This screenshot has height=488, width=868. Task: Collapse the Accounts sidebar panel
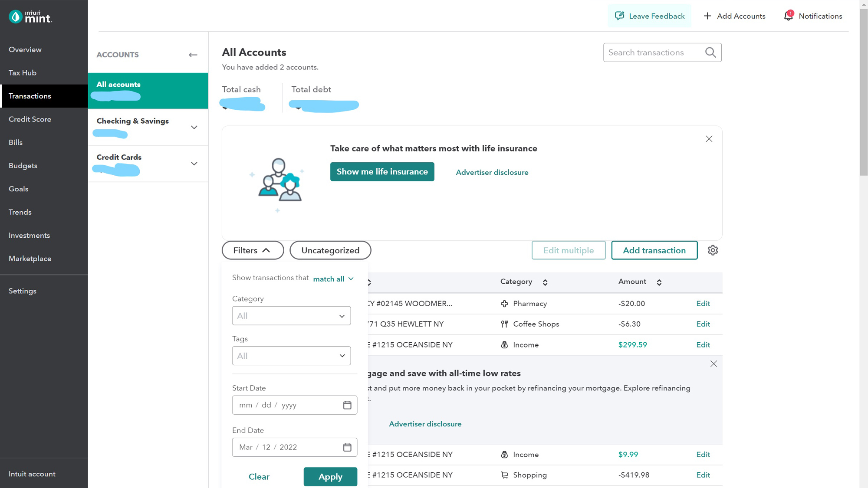point(193,55)
